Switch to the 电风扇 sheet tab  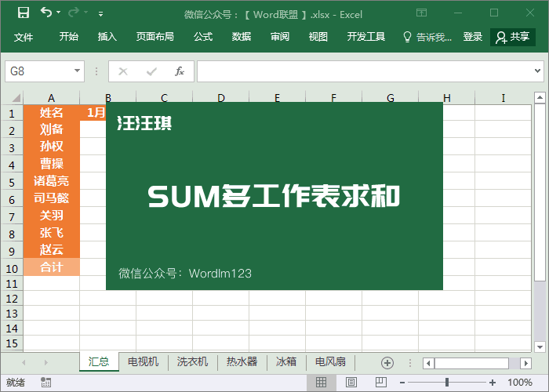330,361
